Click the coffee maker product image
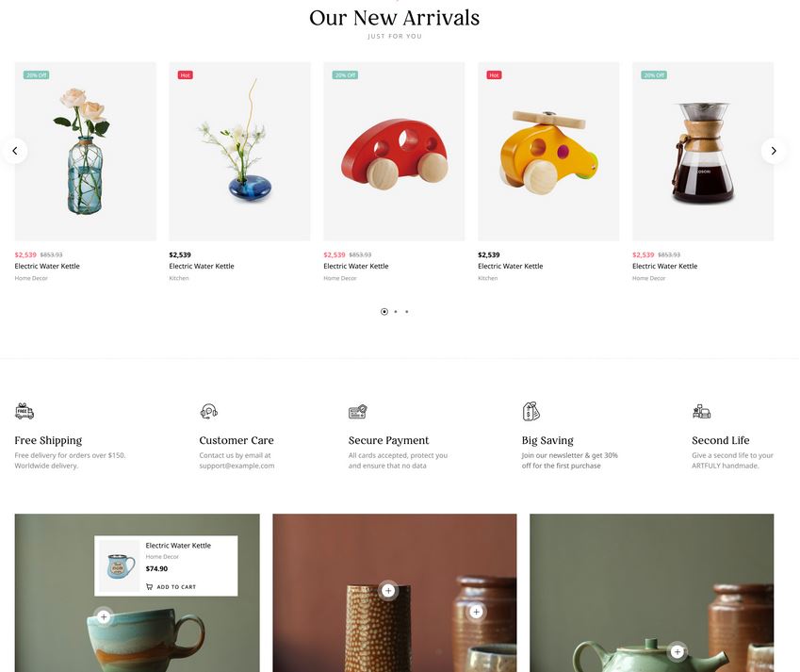Viewport: 800px width, 672px height. click(703, 152)
